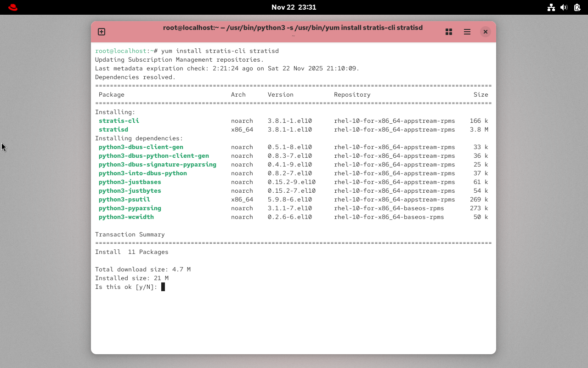Screen dimensions: 588x368
Task: Switch to the tab running yum install
Action: (293, 28)
